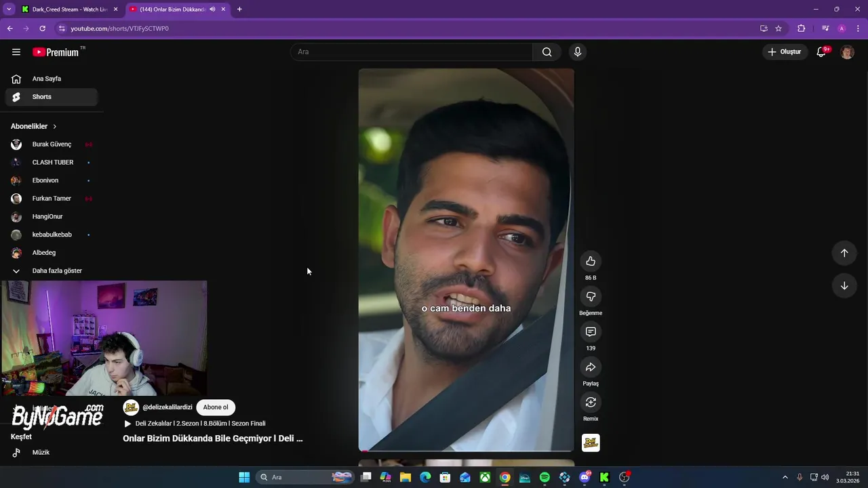
Task: Open the Windows Start menu
Action: 244,477
